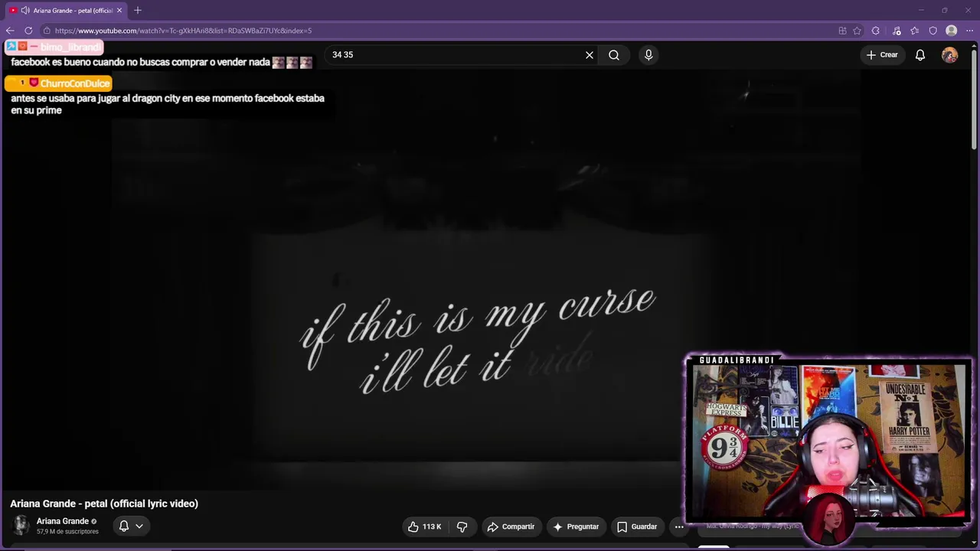Viewport: 980px width, 551px height.
Task: Go back using the browser back arrow
Action: click(10, 31)
